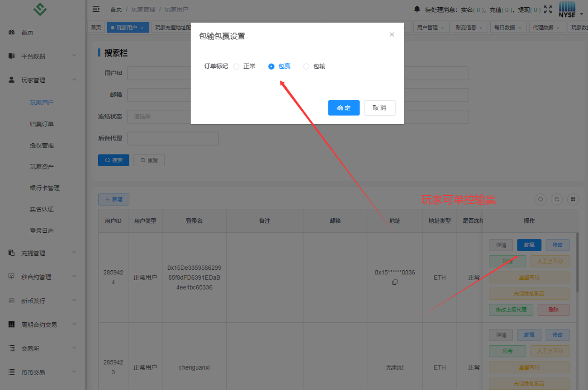Switch to the 每日数据 tab
Image resolution: width=588 pixels, height=390 pixels.
(x=504, y=28)
